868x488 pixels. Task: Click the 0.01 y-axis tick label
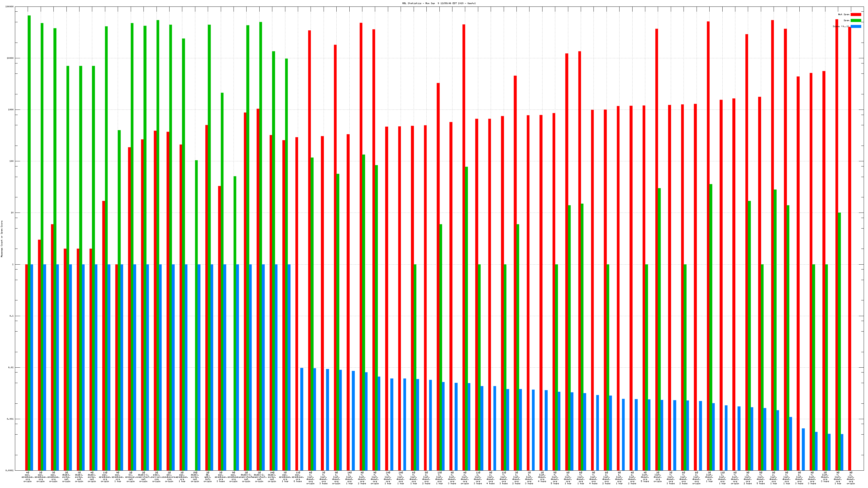[x=11, y=367]
